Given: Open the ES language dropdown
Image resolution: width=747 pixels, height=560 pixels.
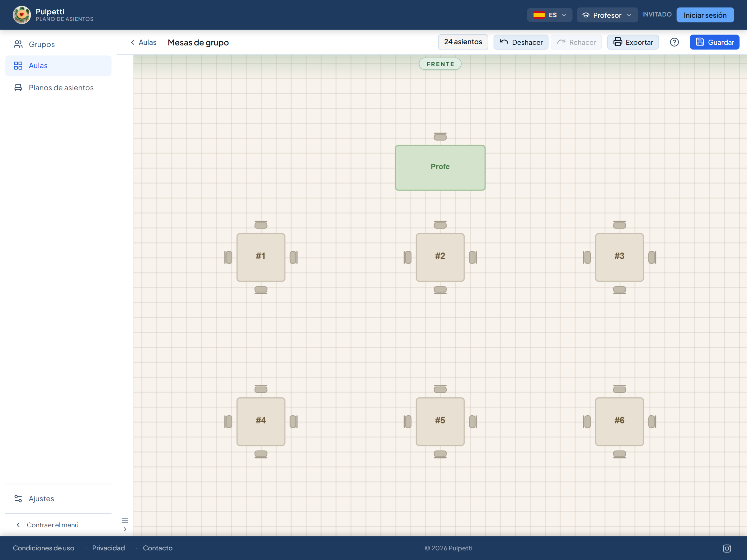Looking at the screenshot, I should (549, 15).
